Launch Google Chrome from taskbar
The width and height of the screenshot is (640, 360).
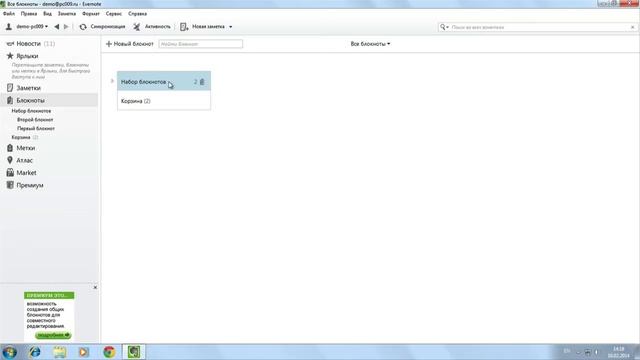(109, 352)
